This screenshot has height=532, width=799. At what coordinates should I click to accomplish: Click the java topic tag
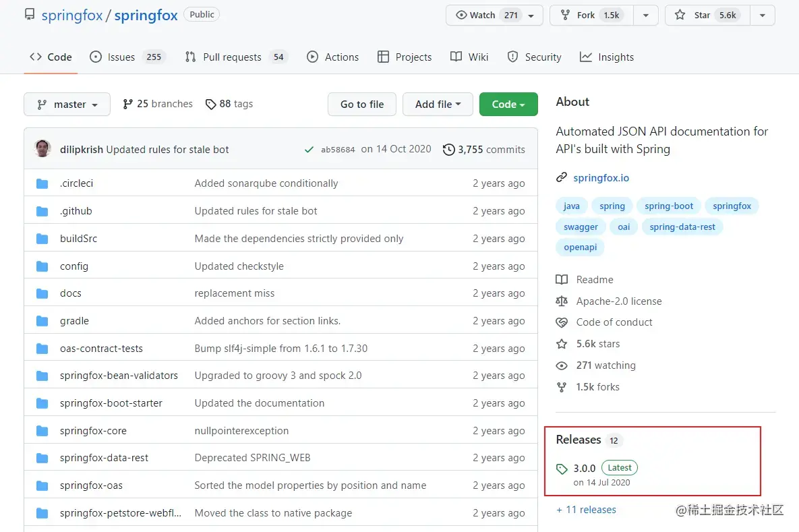pyautogui.click(x=572, y=206)
